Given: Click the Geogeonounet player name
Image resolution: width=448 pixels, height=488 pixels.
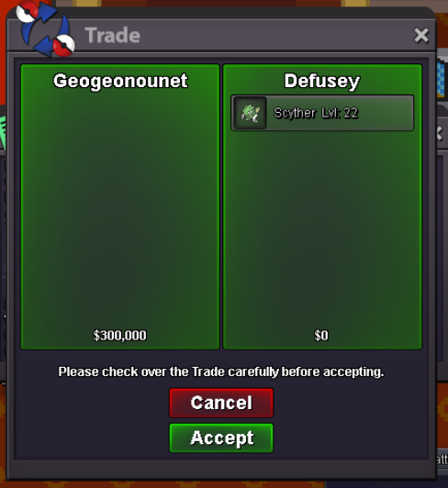Looking at the screenshot, I should 120,81.
